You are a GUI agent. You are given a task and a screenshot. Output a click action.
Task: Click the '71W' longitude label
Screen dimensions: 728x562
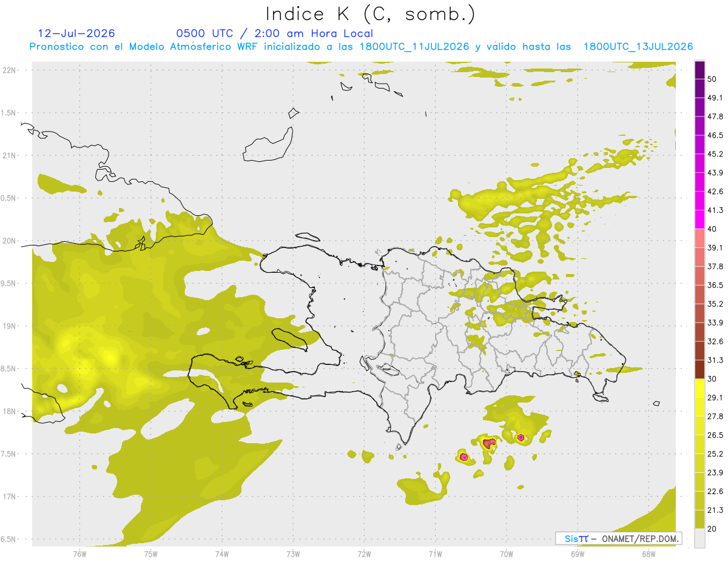[435, 554]
